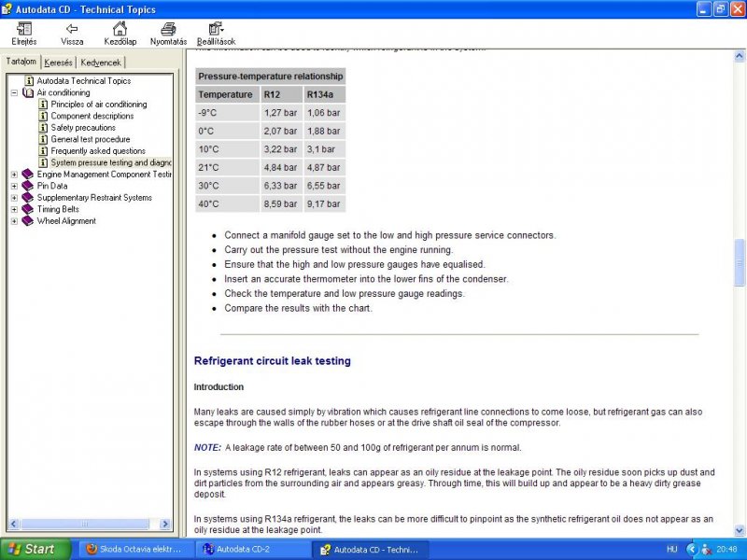This screenshot has height=560, width=747.
Task: Open Principles of air conditioning topic
Action: (x=99, y=104)
